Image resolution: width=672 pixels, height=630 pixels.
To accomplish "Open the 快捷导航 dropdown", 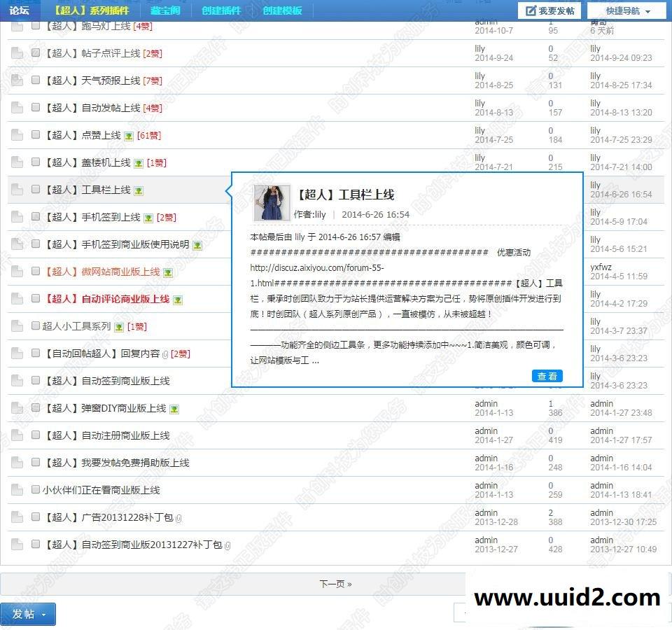I will pos(625,10).
